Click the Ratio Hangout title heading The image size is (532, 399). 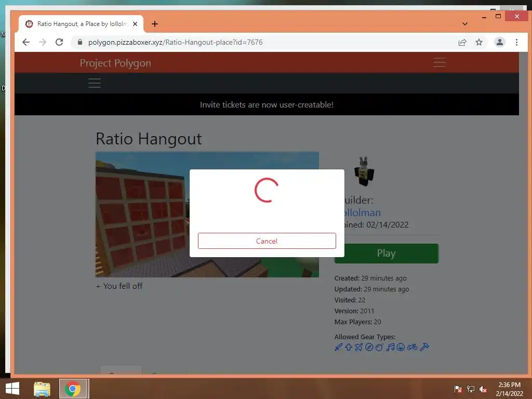[149, 139]
